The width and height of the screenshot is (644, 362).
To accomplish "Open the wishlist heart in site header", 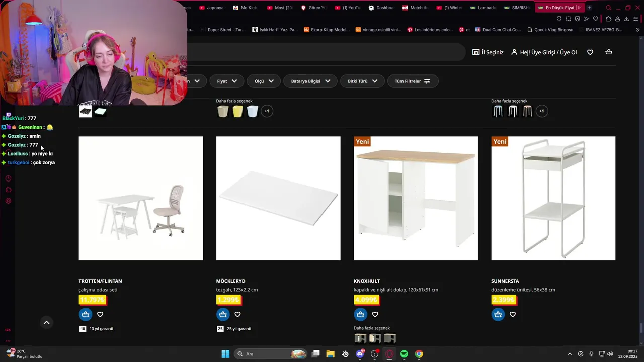I will [590, 52].
